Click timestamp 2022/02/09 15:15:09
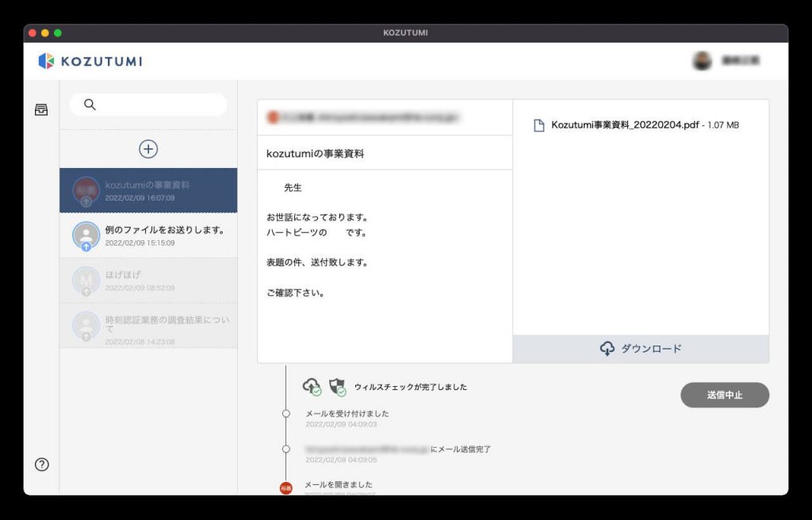 click(140, 243)
